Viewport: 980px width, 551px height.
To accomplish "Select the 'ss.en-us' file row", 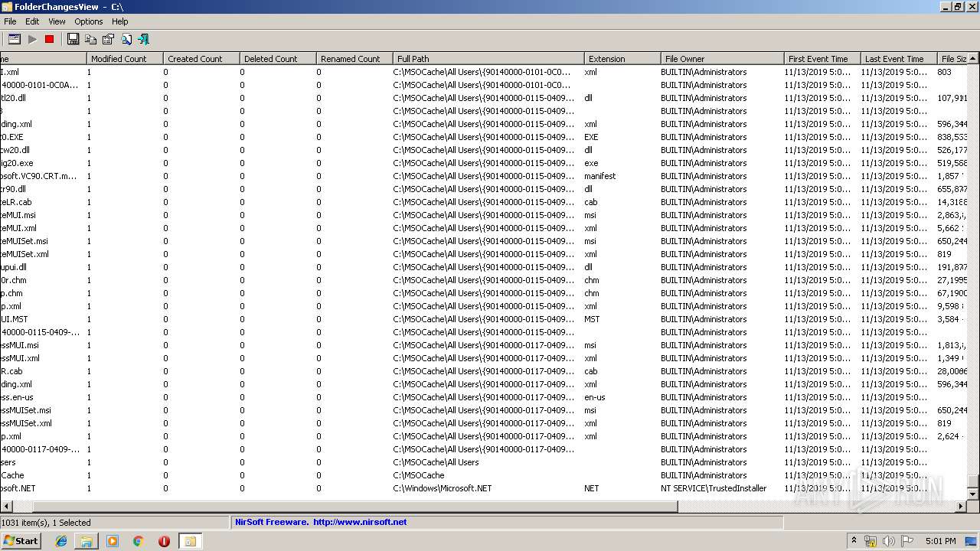I will coord(484,397).
